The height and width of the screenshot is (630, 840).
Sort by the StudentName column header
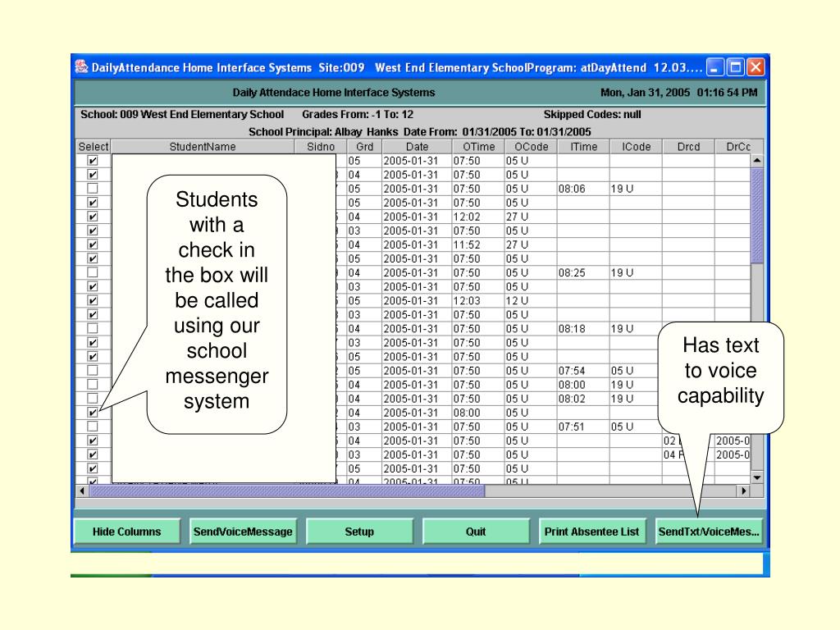click(x=203, y=147)
